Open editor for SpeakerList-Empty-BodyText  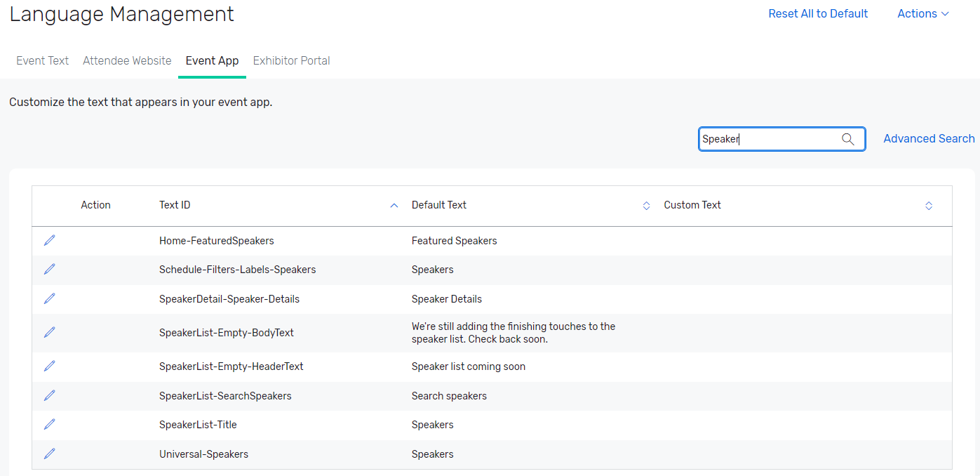(49, 333)
